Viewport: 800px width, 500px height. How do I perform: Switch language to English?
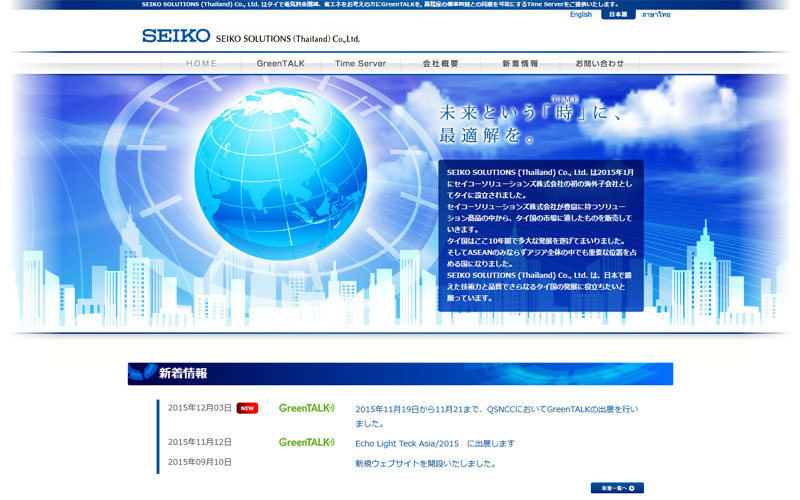pos(581,14)
